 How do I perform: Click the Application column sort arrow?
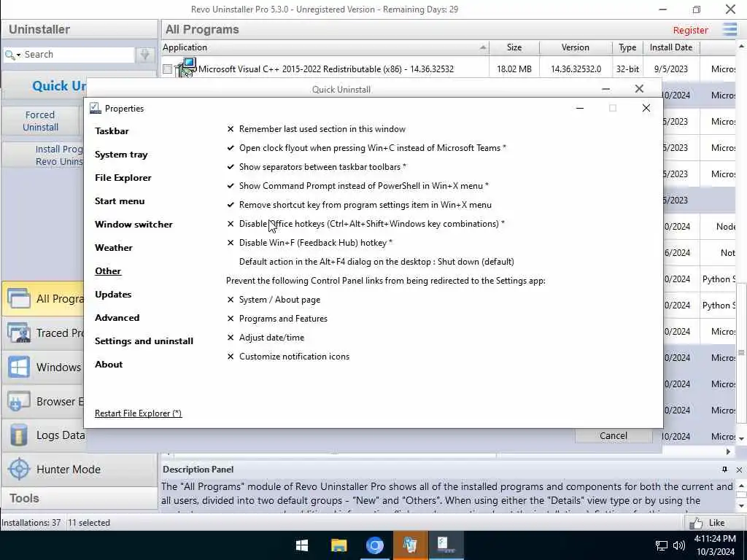[x=483, y=47]
